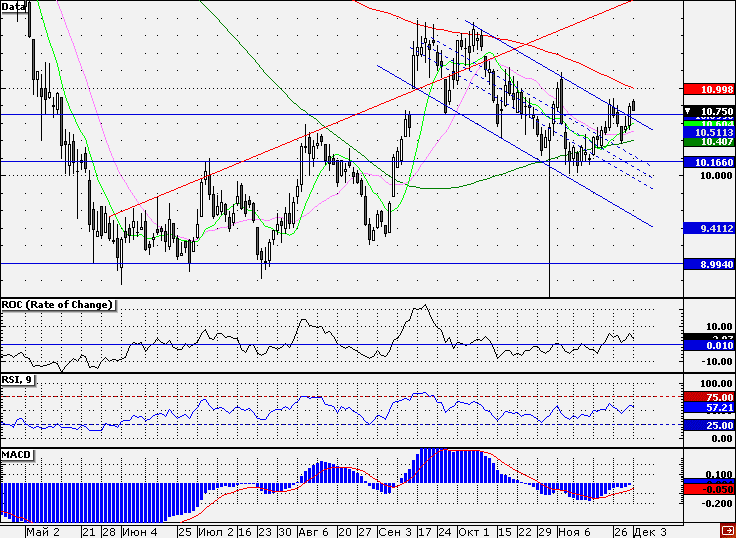The width and height of the screenshot is (736, 538).
Task: Click the 0.010 ROC value tag
Action: (707, 346)
